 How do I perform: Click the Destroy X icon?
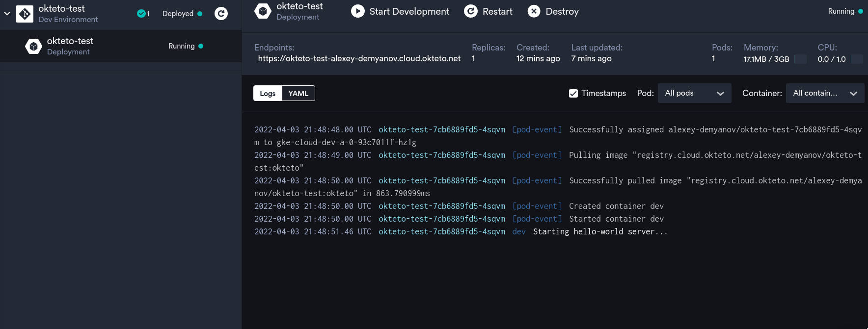pyautogui.click(x=534, y=11)
